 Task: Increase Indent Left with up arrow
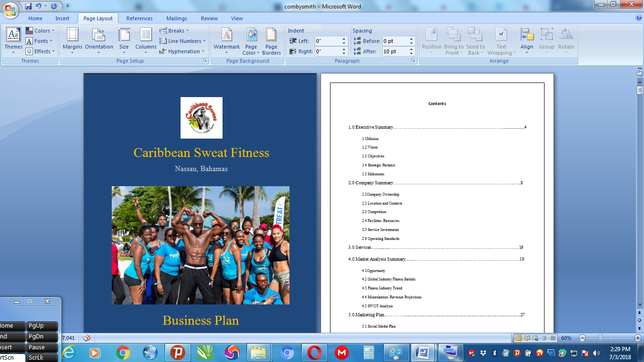(344, 39)
